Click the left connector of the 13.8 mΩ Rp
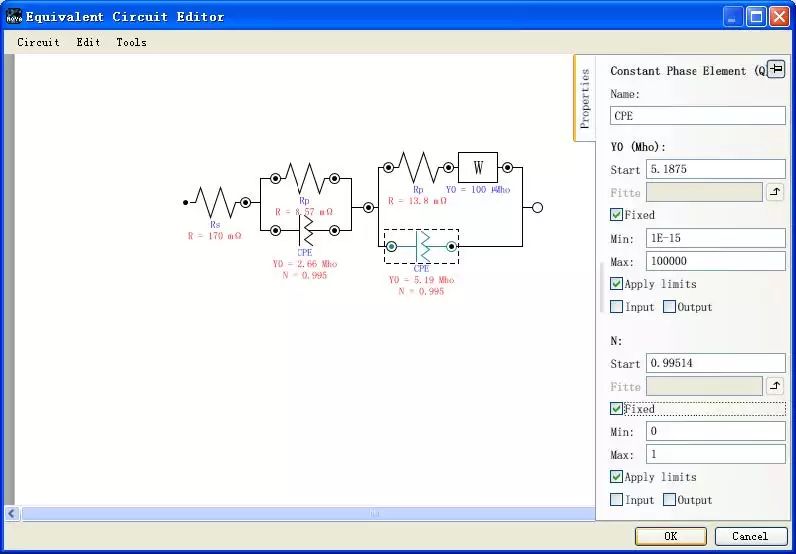The image size is (796, 554). (x=388, y=168)
